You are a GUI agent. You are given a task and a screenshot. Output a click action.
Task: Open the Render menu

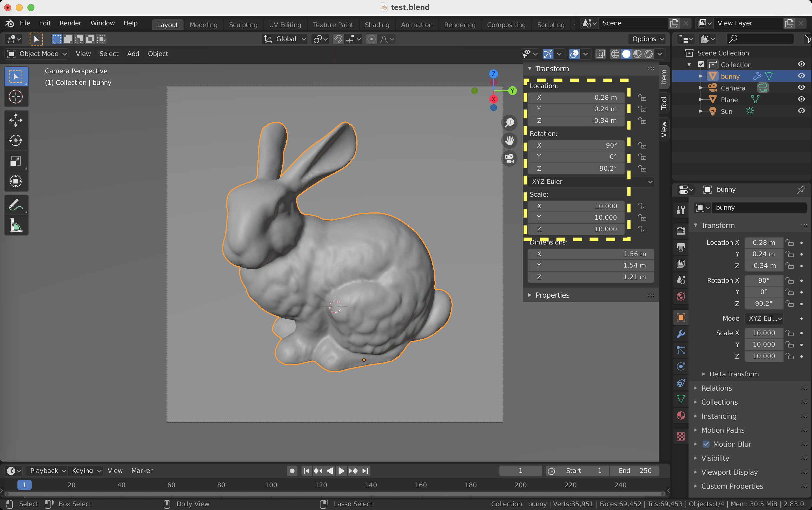[70, 23]
